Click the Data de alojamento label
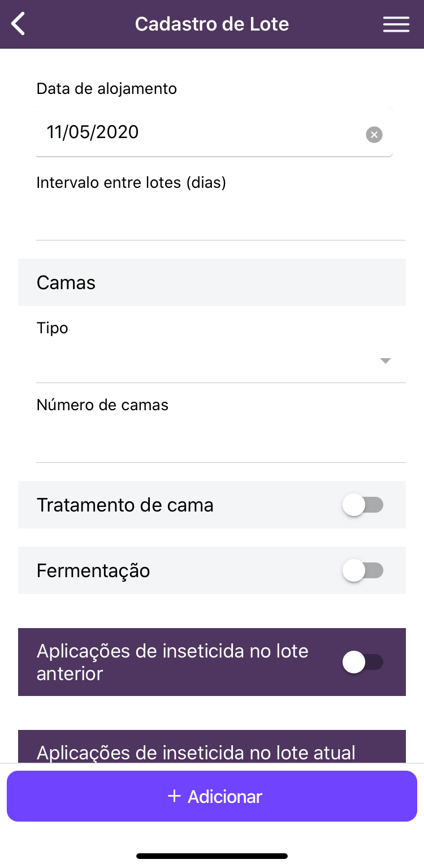424x868 pixels. click(x=106, y=89)
